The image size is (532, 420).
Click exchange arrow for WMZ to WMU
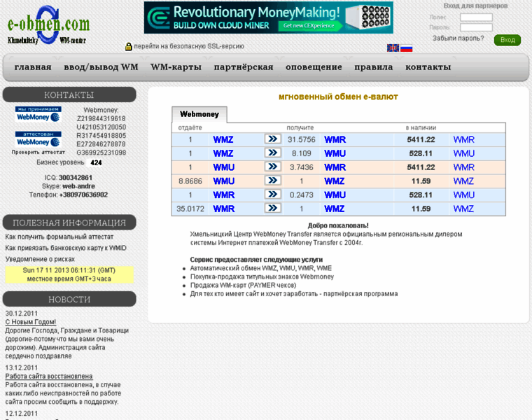(x=273, y=153)
